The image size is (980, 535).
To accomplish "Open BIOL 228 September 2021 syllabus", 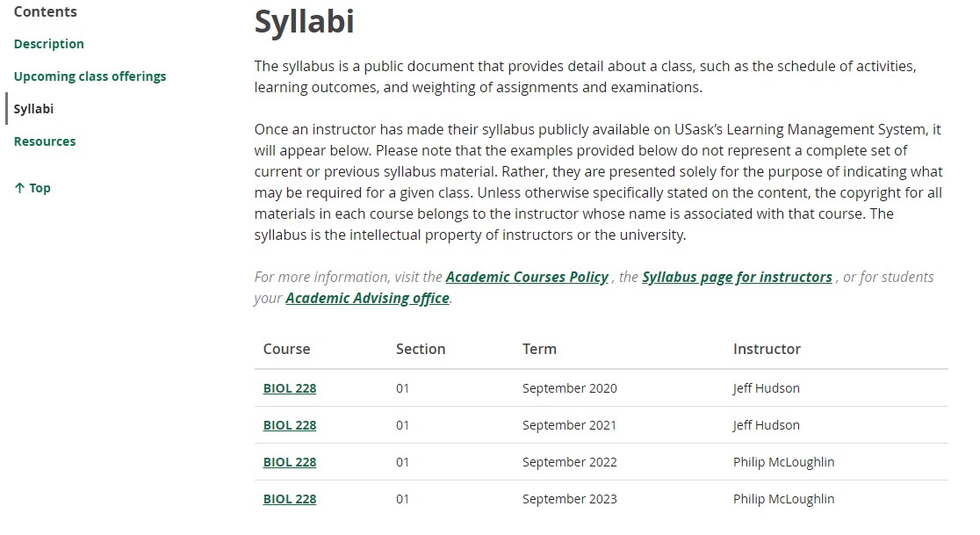I will click(x=290, y=425).
